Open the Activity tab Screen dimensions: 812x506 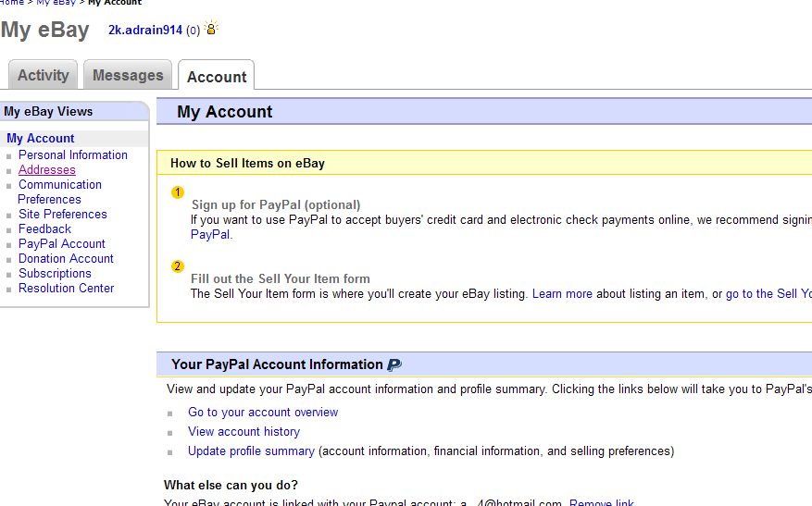[x=43, y=75]
